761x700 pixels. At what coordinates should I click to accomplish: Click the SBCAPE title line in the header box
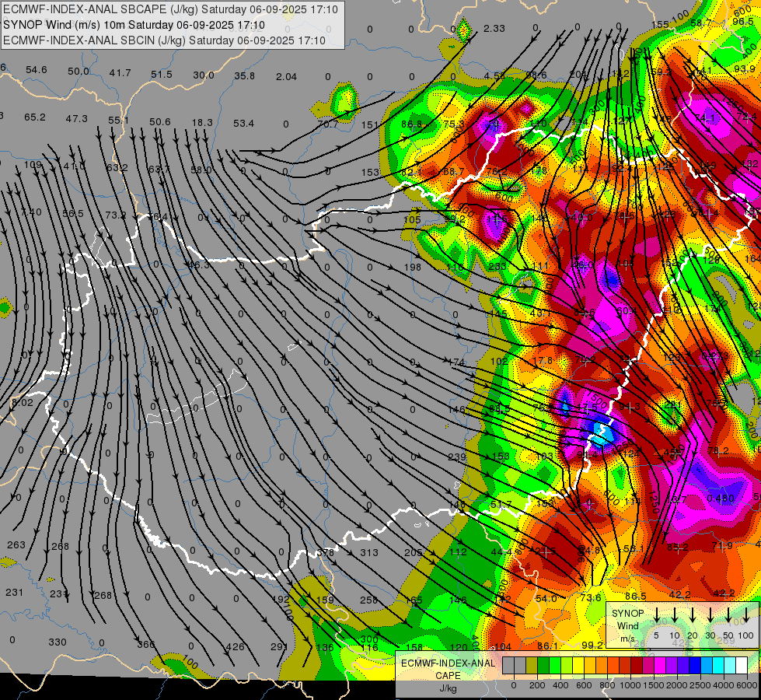pyautogui.click(x=170, y=9)
